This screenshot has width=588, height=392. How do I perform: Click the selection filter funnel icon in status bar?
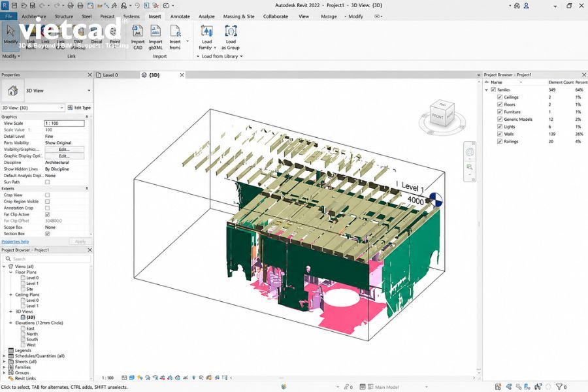[559, 387]
